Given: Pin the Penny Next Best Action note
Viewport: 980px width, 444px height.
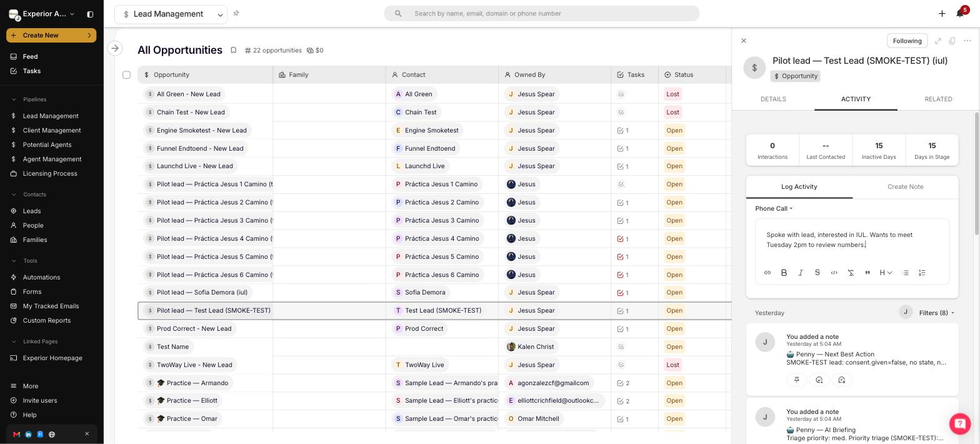Looking at the screenshot, I should (797, 380).
